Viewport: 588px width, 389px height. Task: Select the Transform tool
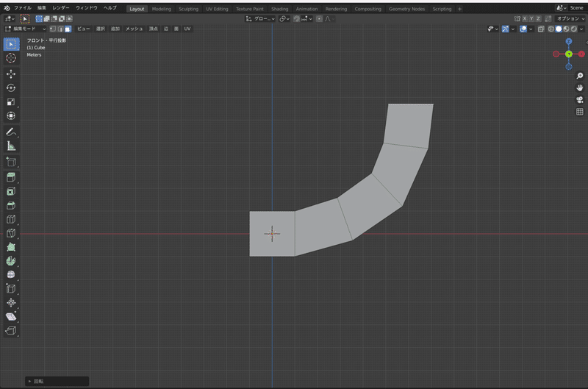11,115
